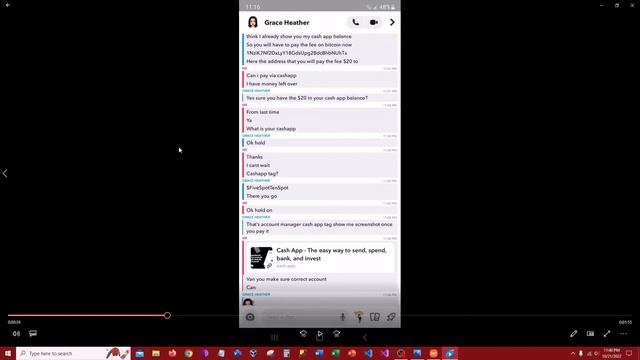Click the $FiveSpotTenSpot message text

tap(267, 188)
